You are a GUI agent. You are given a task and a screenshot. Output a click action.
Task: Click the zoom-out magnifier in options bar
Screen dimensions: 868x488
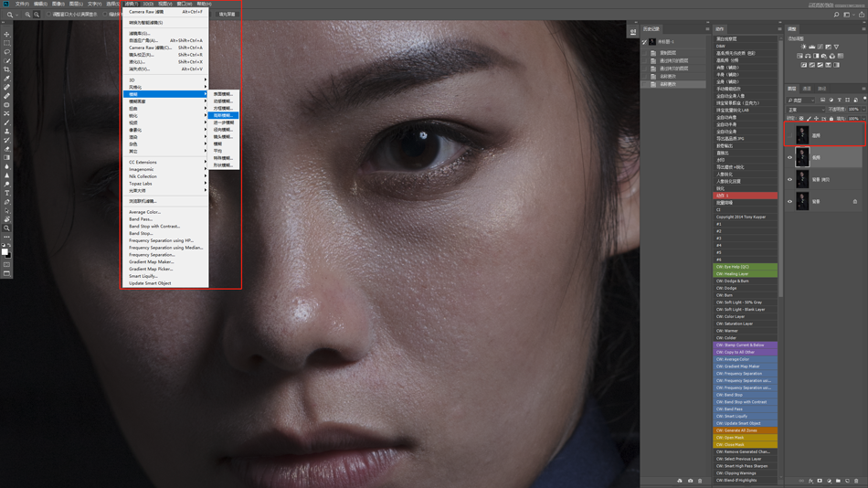[37, 15]
